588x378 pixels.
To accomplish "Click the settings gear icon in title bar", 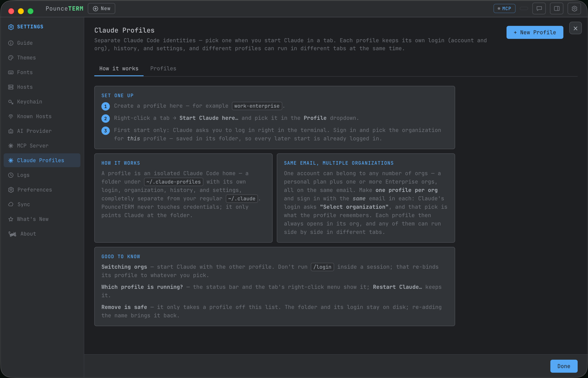I will tap(574, 8).
